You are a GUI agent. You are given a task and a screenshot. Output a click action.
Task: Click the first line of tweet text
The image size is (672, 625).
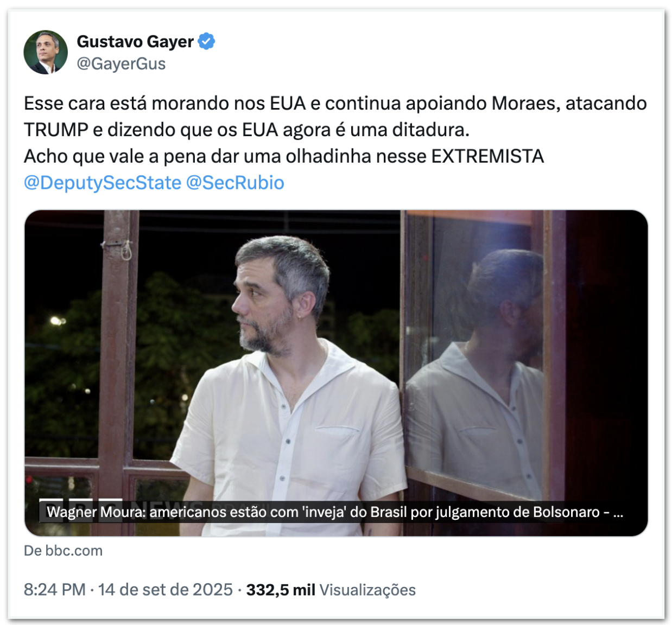click(x=335, y=103)
